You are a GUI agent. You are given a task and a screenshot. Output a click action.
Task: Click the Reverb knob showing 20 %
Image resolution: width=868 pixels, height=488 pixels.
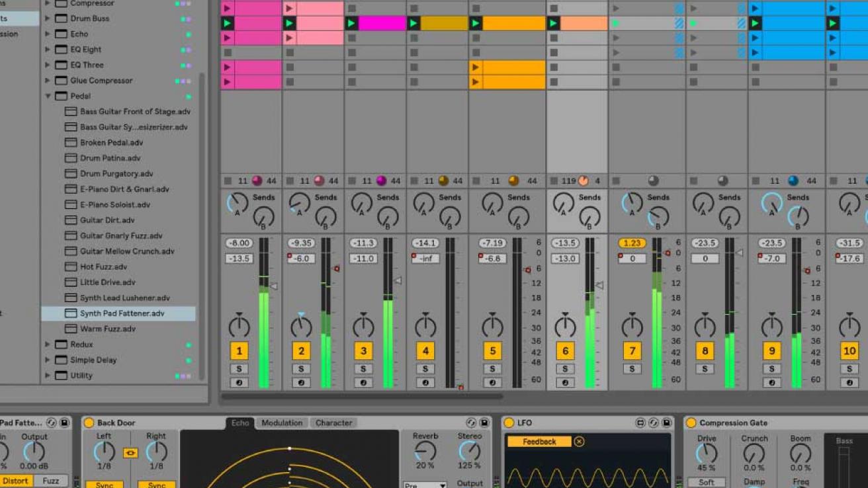click(425, 452)
